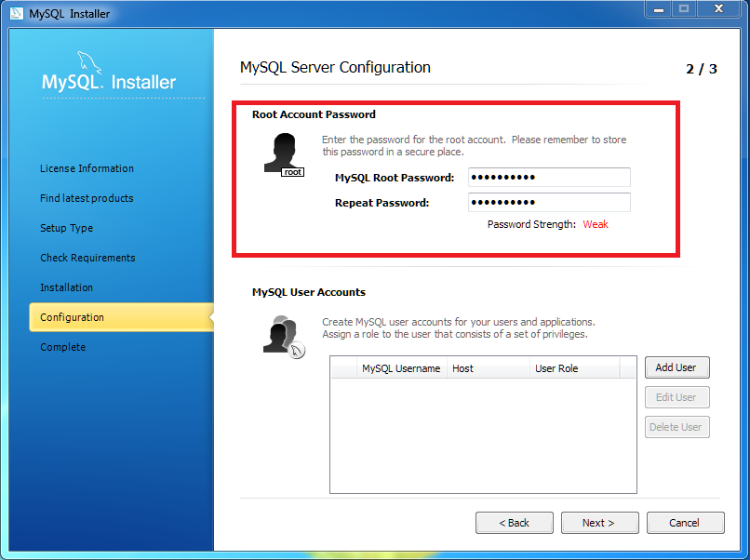Click the MySQL User Accounts heading
750x560 pixels.
click(309, 292)
